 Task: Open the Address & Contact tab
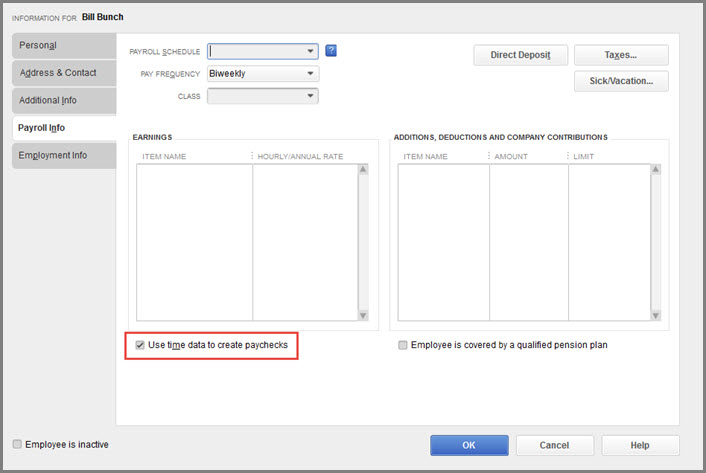click(64, 73)
